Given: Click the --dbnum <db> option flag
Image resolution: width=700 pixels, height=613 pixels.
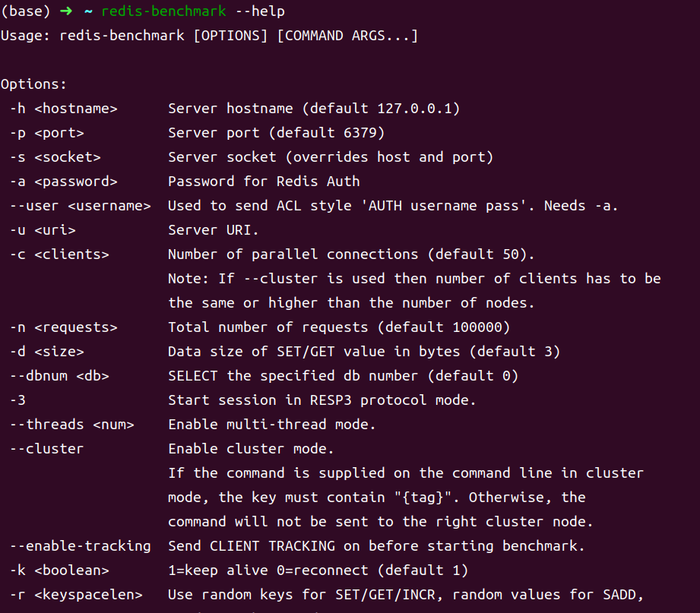Looking at the screenshot, I should coord(61,376).
